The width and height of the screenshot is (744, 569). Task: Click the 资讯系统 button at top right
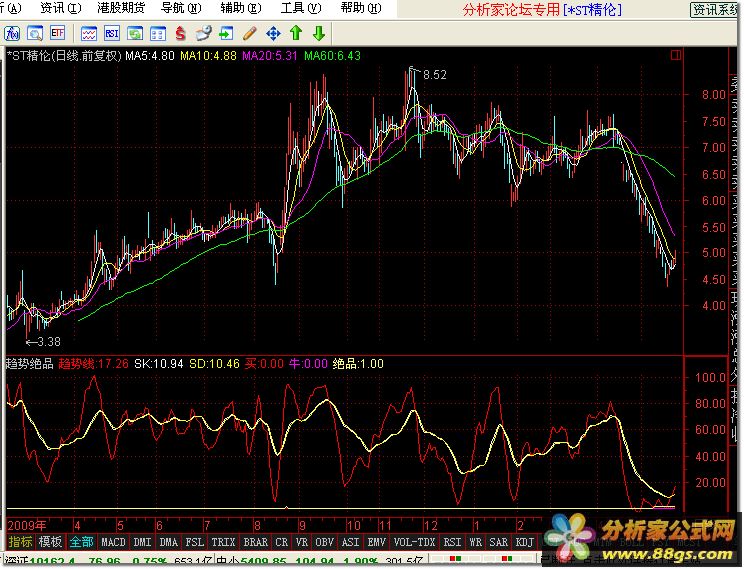click(716, 9)
